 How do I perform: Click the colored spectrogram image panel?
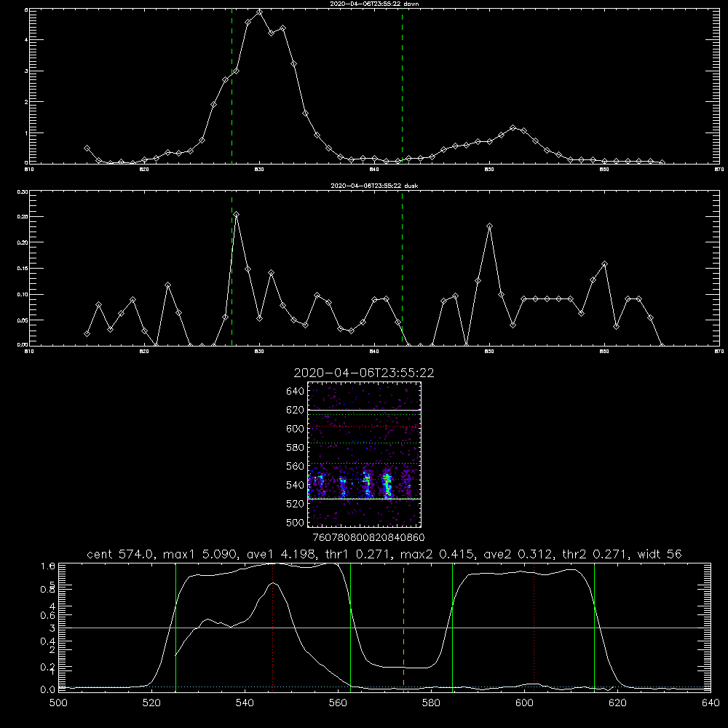[365, 454]
